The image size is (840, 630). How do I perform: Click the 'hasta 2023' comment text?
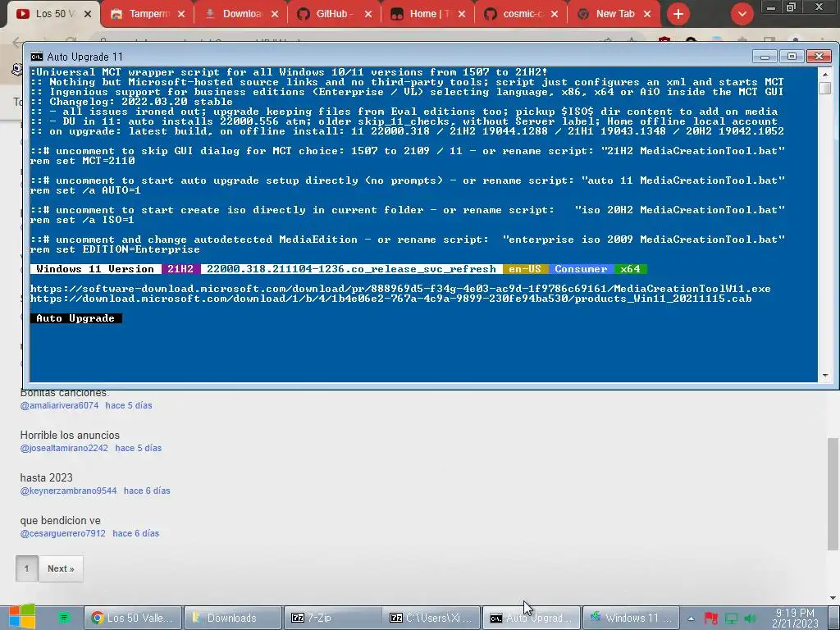pyautogui.click(x=46, y=477)
